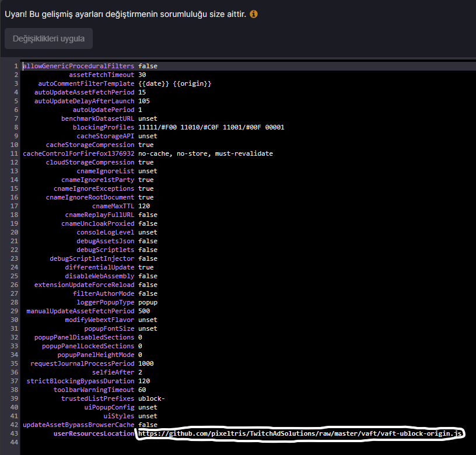Click the cnameReplayFullURL setting name

[100, 215]
